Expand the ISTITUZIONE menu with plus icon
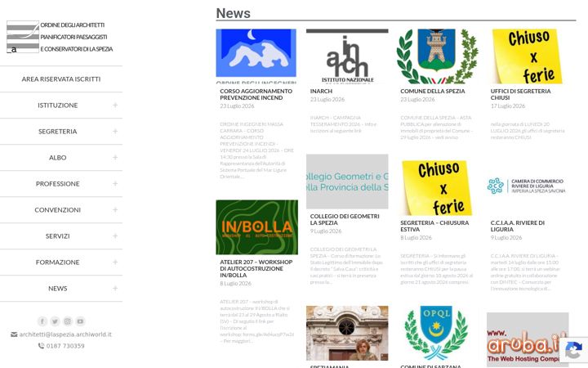 click(x=115, y=105)
